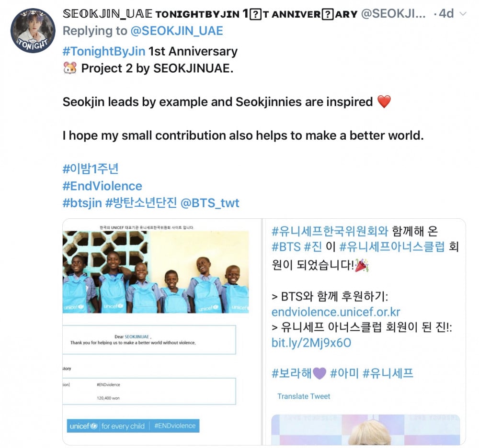The width and height of the screenshot is (479, 448).
Task: Open the #이밤1주년 hashtag
Action: [x=91, y=169]
